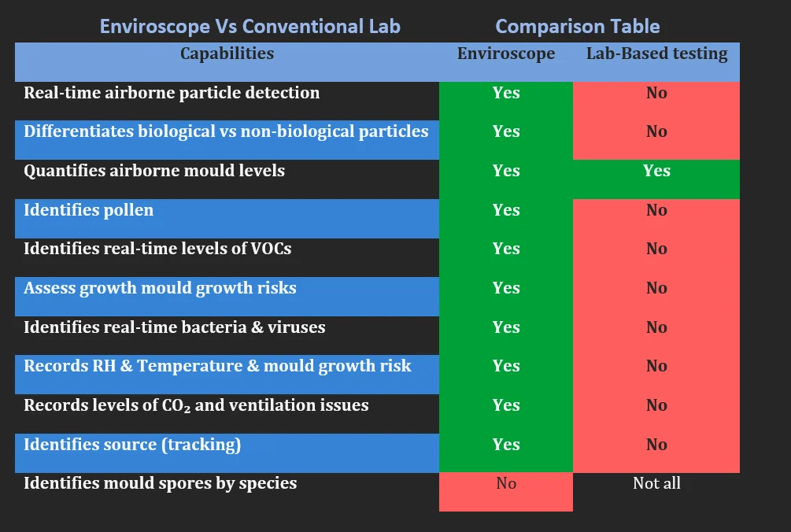Click 'Identifies real-time levels of VOCs' text
Viewport: 791px width, 532px height.
tap(157, 249)
